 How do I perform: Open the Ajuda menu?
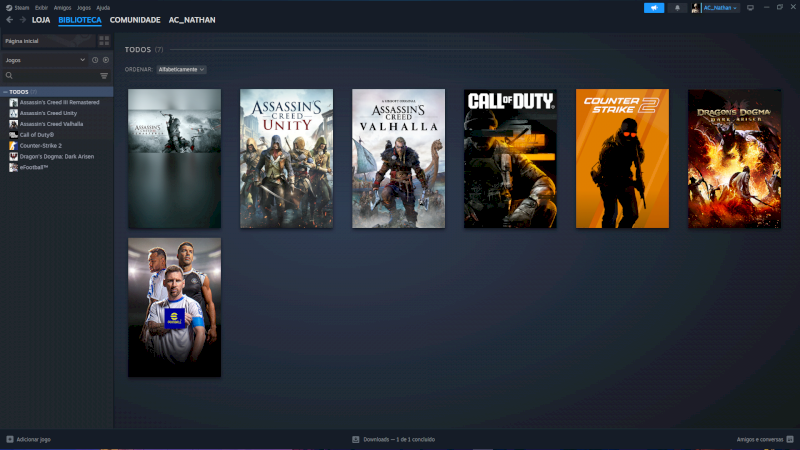point(103,8)
